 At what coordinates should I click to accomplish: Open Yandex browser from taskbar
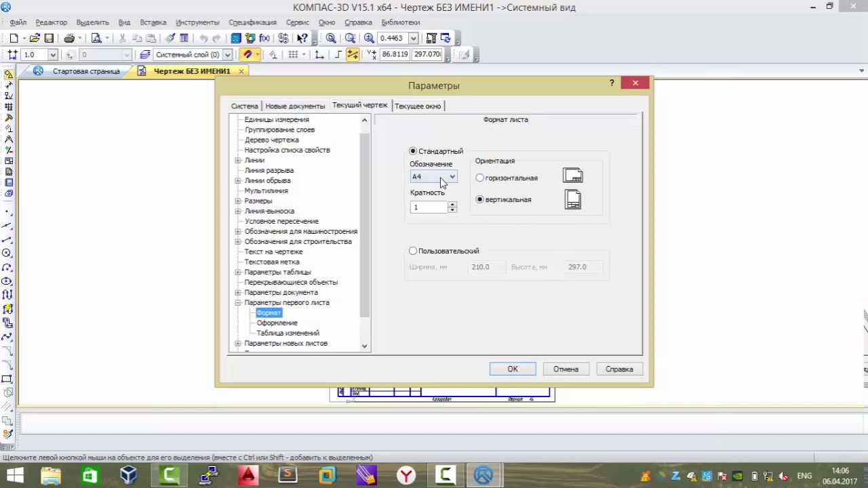(406, 475)
